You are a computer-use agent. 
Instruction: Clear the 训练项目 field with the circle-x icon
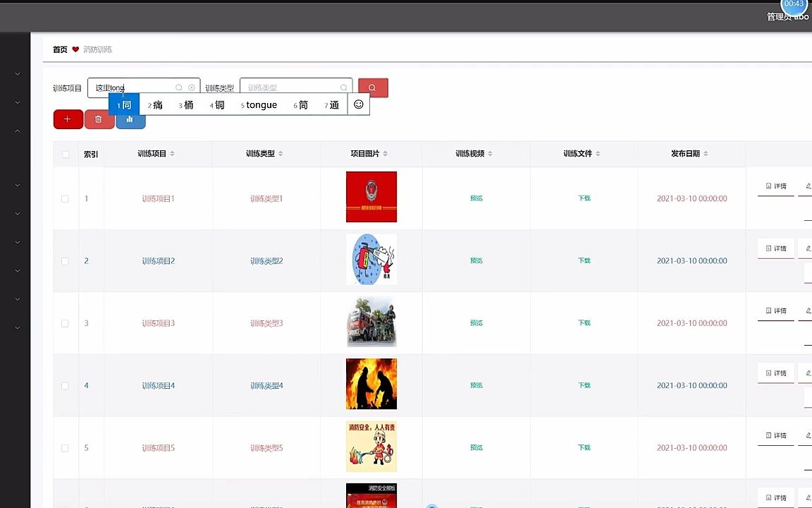[x=191, y=87]
